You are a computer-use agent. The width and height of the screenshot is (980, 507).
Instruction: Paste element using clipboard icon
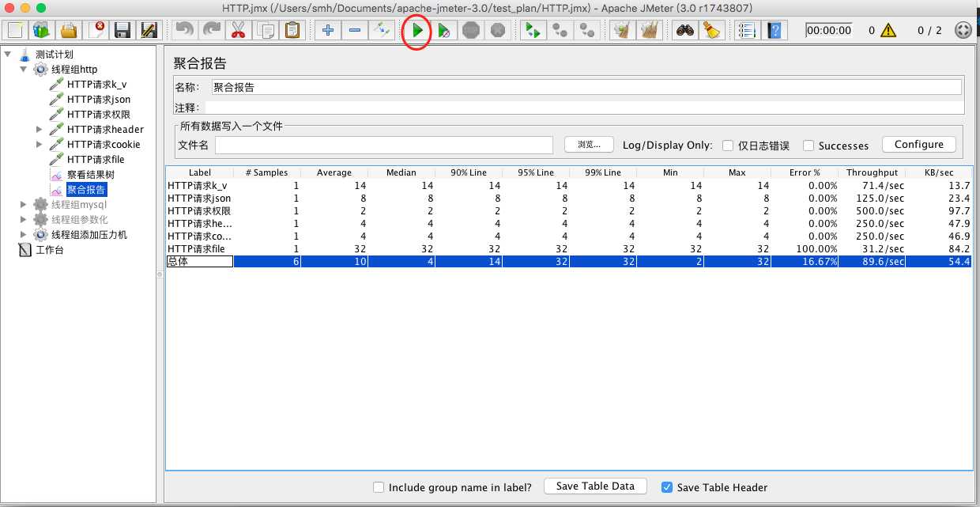click(292, 30)
